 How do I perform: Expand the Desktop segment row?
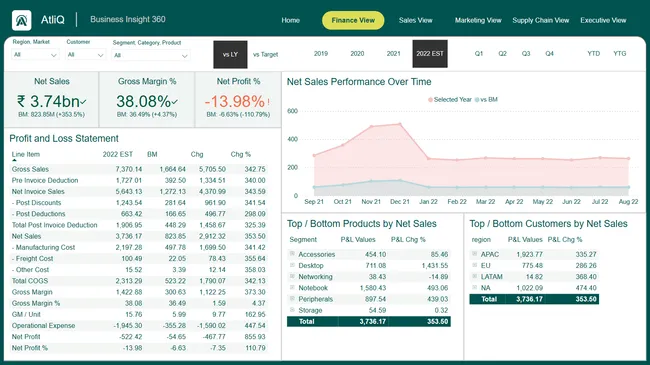click(292, 265)
